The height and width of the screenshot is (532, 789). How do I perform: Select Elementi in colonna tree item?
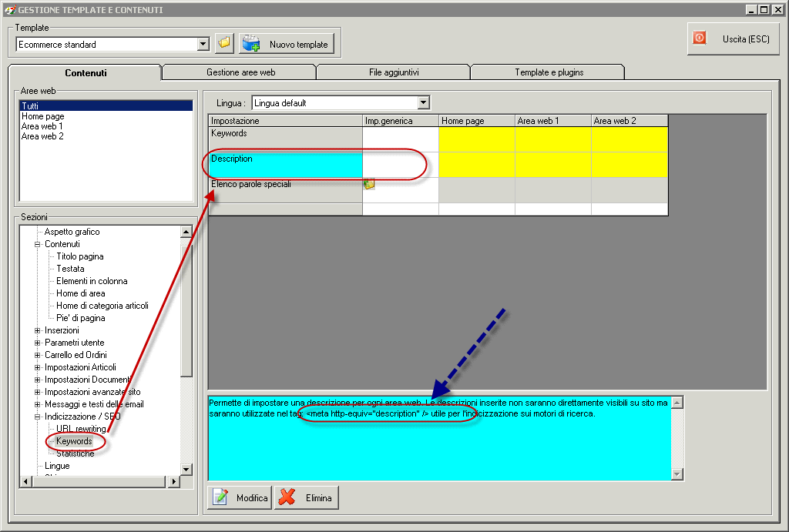coord(92,281)
